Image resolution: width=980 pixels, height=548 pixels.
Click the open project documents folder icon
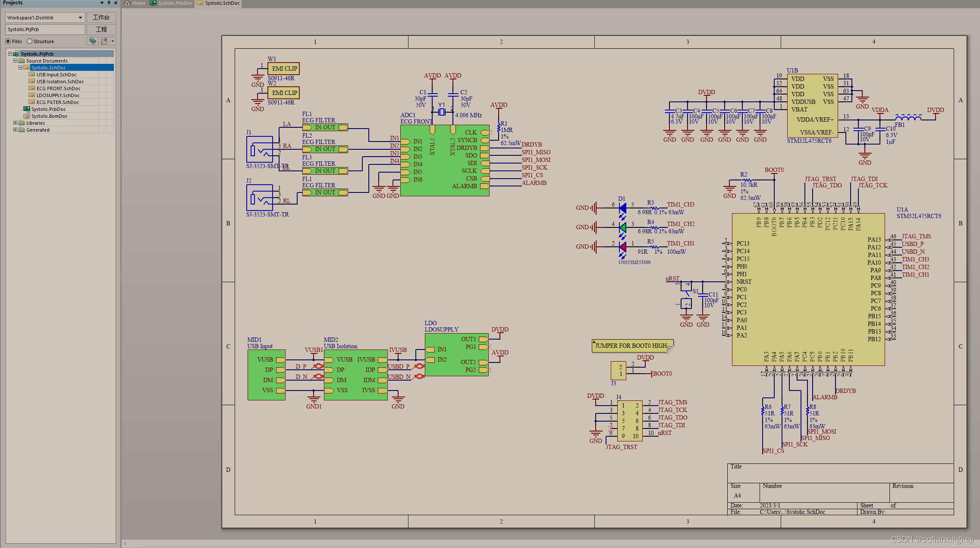tap(104, 41)
